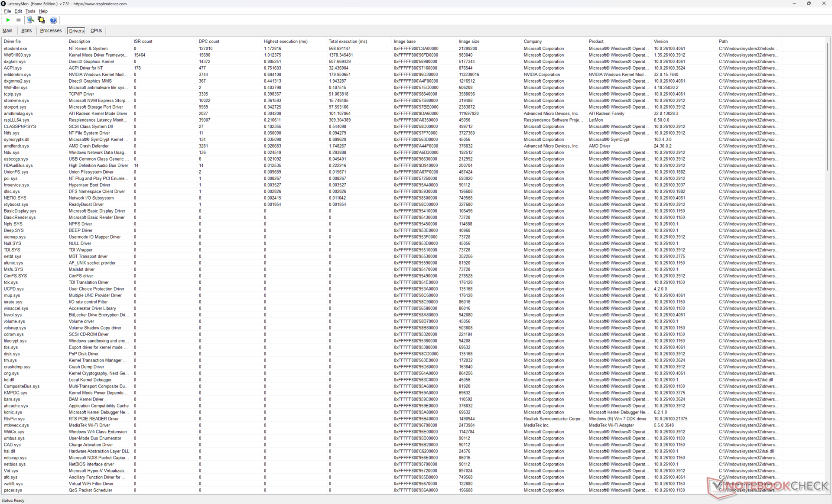Viewport: 832px width, 504px height.
Task: Switch to the CPUs tab
Action: [96, 31]
